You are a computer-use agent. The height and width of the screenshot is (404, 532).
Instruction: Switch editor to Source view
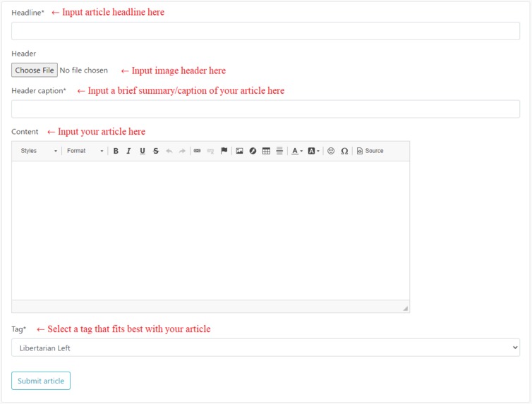(370, 151)
